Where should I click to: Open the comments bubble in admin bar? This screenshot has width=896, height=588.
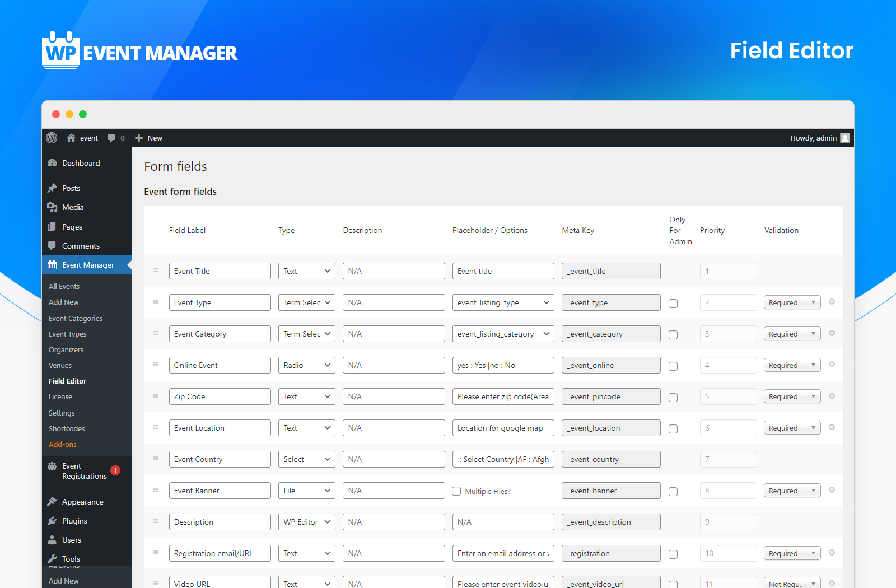[x=111, y=138]
